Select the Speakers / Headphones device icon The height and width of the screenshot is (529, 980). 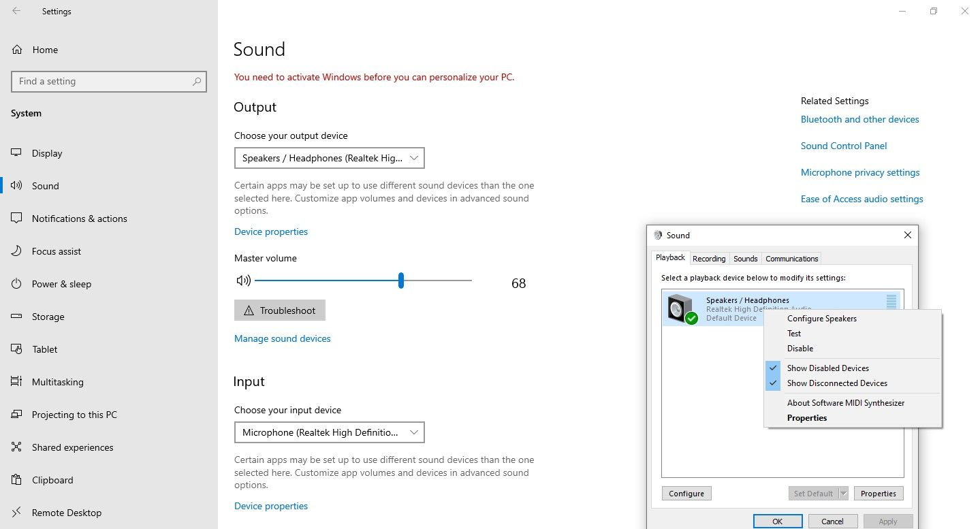pyautogui.click(x=682, y=309)
